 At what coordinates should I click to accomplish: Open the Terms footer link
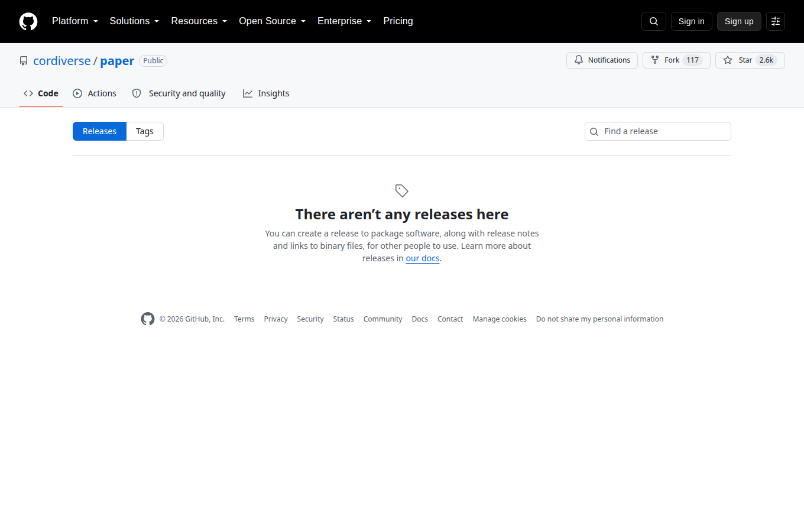pyautogui.click(x=244, y=319)
